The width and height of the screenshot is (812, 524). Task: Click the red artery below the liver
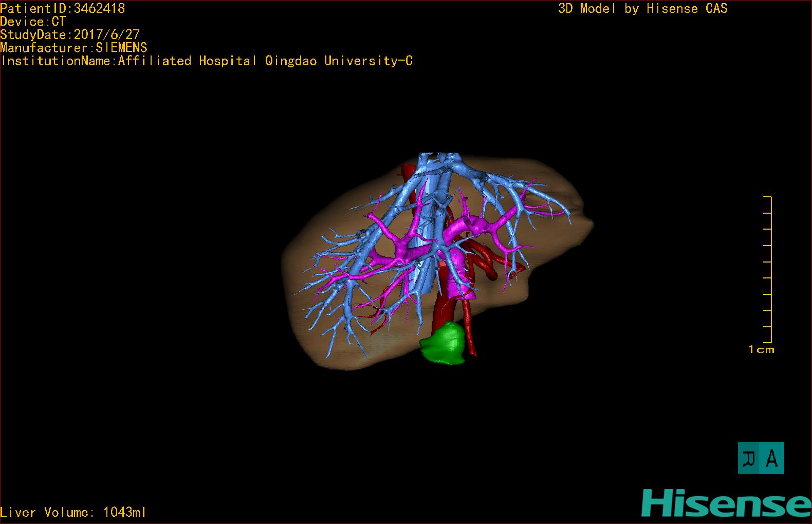pyautogui.click(x=471, y=329)
